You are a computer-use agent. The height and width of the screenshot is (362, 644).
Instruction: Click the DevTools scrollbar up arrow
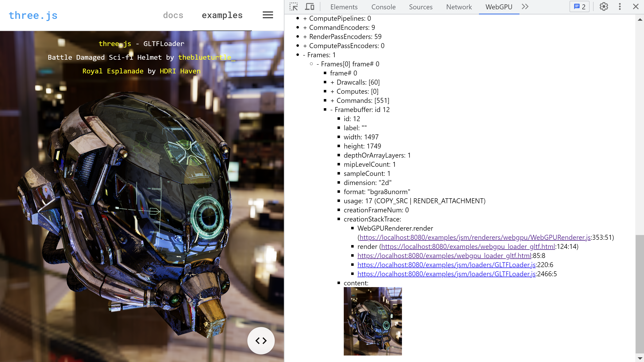pyautogui.click(x=640, y=19)
